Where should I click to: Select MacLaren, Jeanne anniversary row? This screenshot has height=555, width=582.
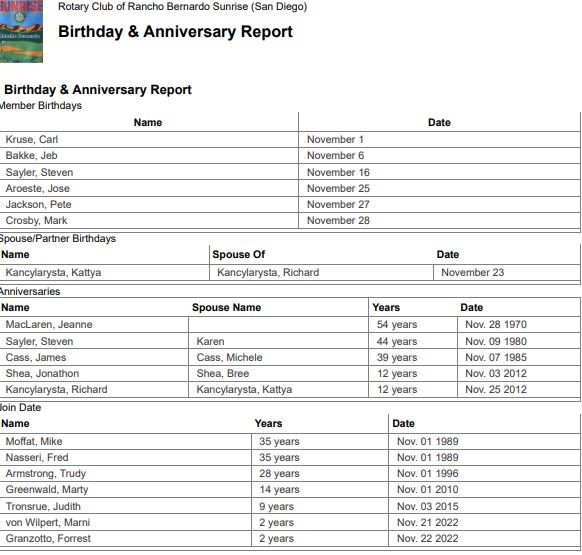tap(290, 324)
